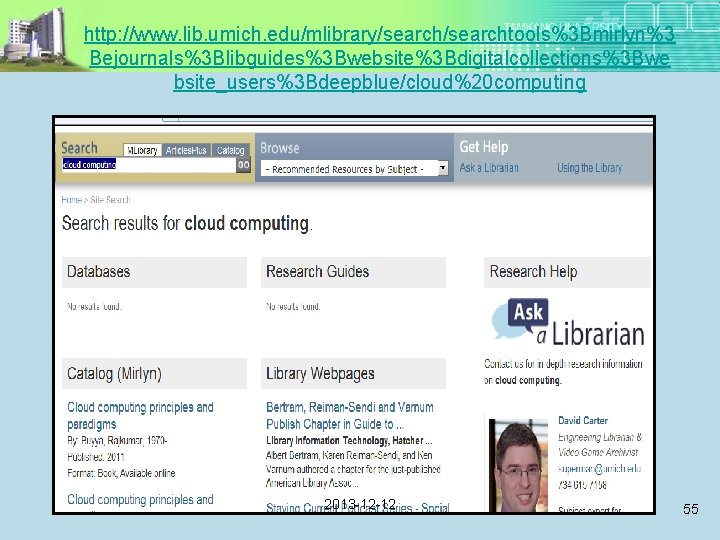Click 'No results found' under Research Guides
The width and height of the screenshot is (720, 540).
293,306
